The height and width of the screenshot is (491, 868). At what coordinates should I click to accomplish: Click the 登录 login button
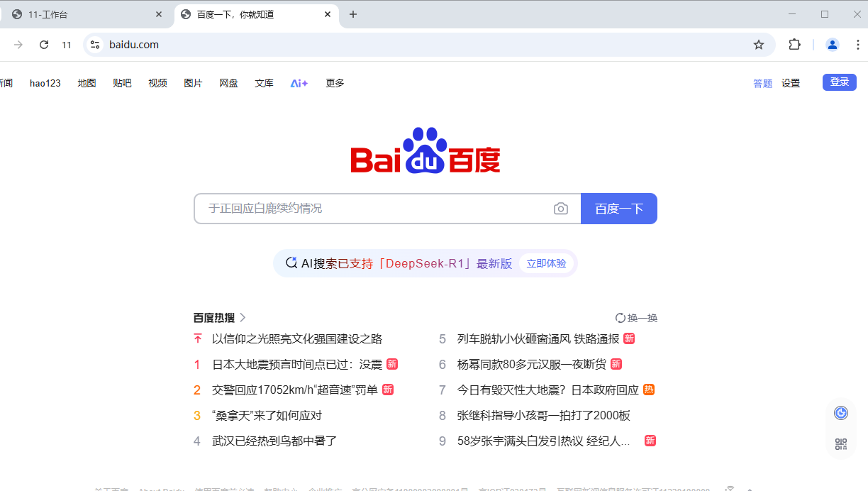click(x=840, y=82)
